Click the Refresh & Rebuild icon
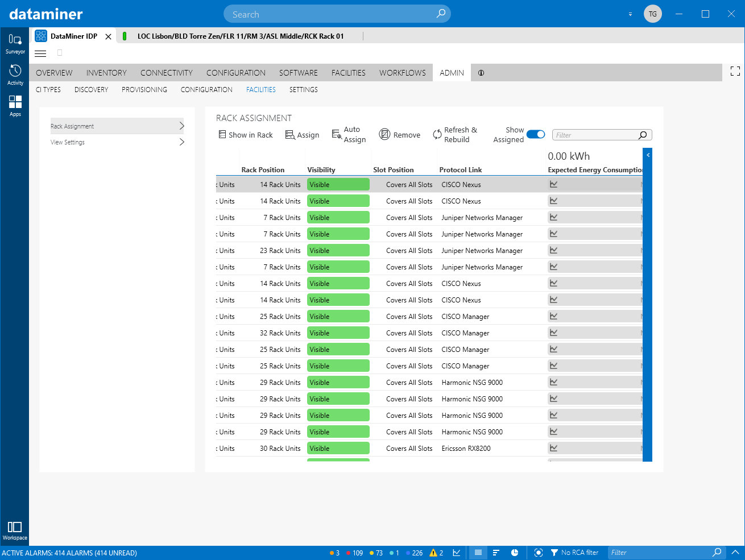 [437, 135]
